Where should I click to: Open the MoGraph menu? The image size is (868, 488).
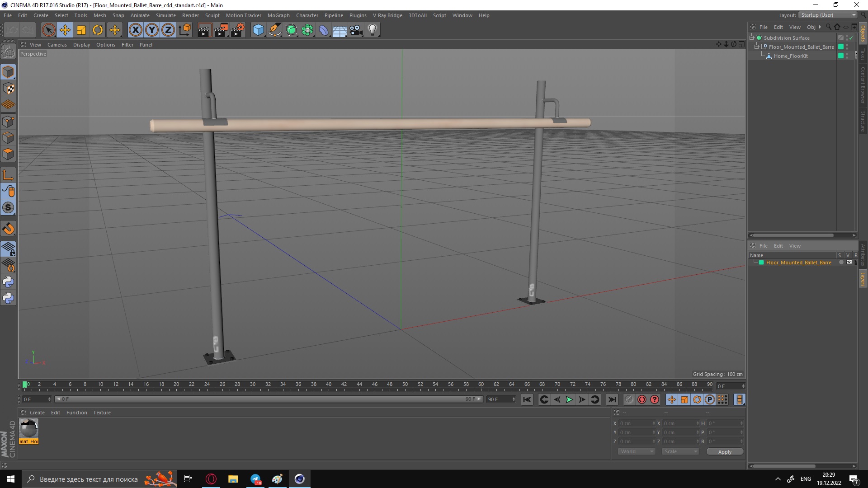tap(278, 15)
